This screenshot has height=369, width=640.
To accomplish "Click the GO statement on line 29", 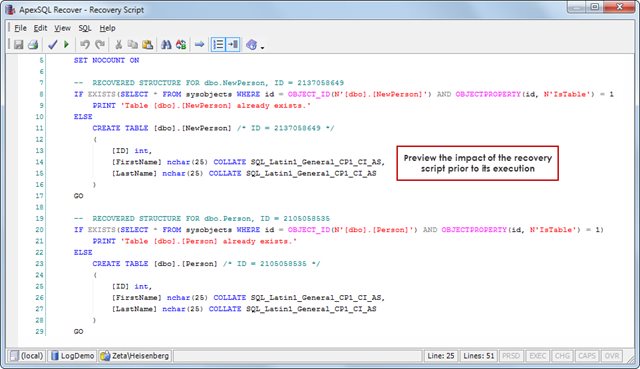I will (x=78, y=331).
